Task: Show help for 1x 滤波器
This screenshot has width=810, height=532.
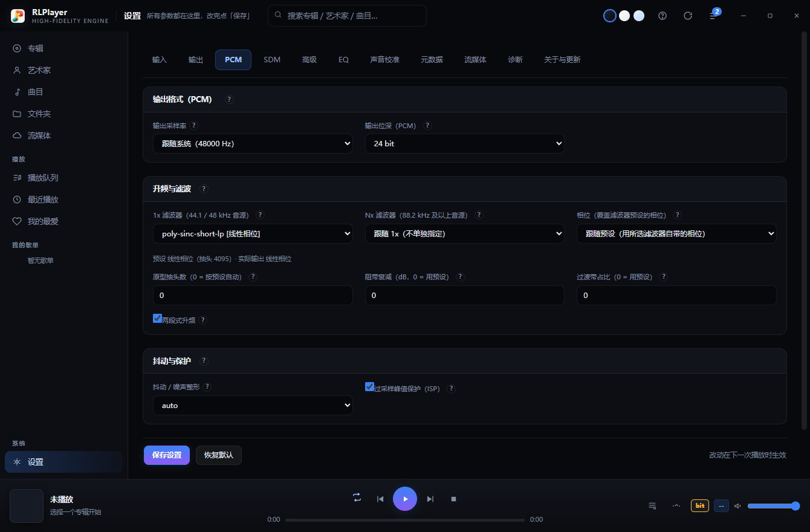Action: click(260, 215)
